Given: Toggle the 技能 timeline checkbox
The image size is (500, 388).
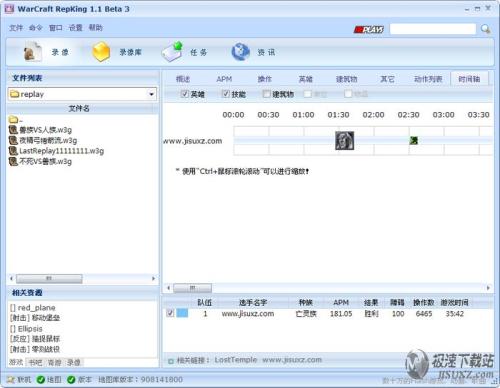Looking at the screenshot, I should coord(226,94).
